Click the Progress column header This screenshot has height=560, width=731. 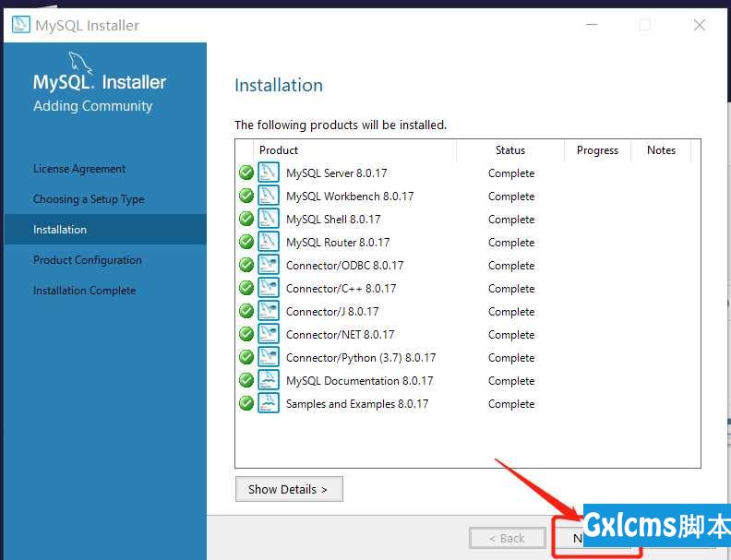(597, 150)
